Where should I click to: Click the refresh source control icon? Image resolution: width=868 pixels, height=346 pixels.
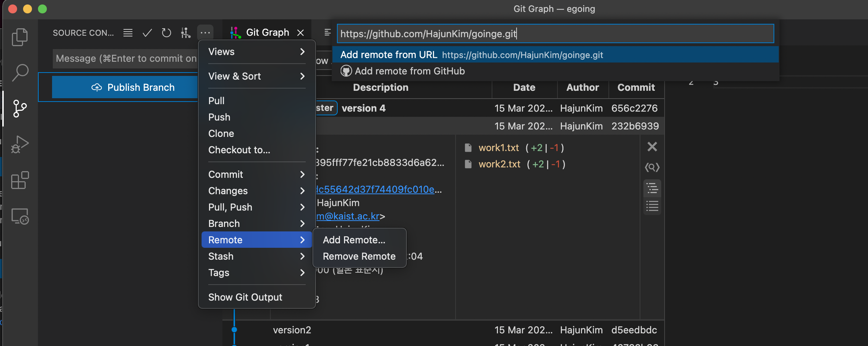(x=166, y=33)
